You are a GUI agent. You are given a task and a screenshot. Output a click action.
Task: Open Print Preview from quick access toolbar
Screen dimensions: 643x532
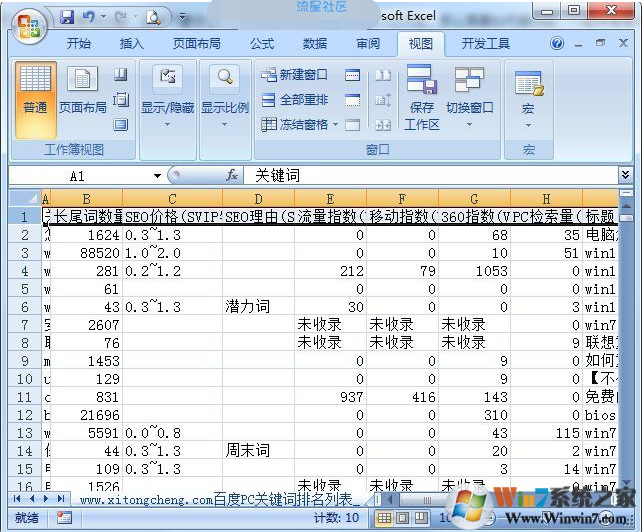153,17
